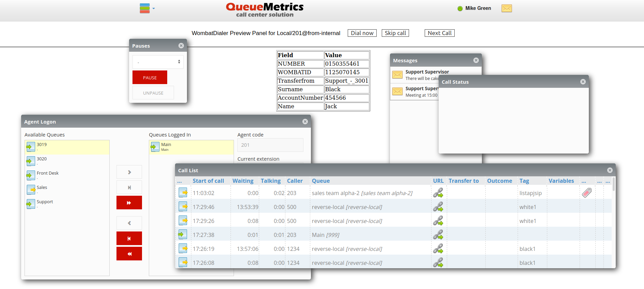Open call details icon for 17:26:19 call
Screen dimensions: 644x289
183,248
